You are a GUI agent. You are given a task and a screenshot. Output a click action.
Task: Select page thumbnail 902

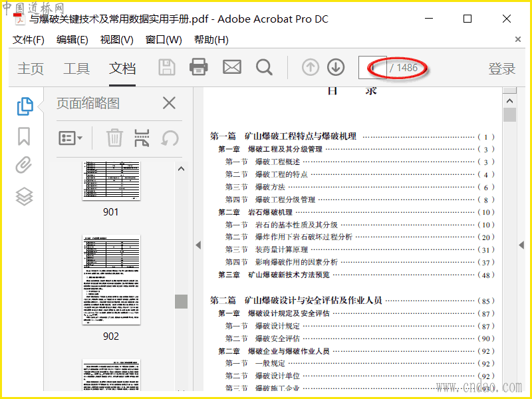[x=111, y=279]
